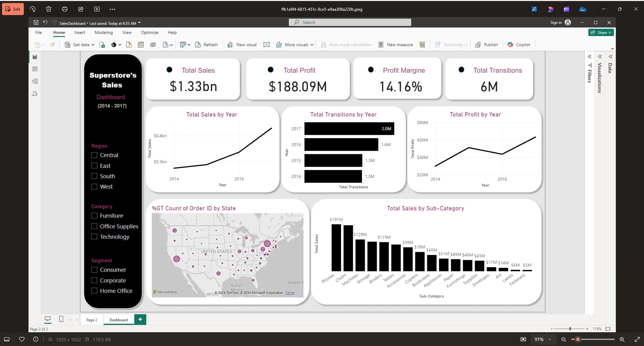This screenshot has width=644, height=346.
Task: Publish the report
Action: [487, 45]
